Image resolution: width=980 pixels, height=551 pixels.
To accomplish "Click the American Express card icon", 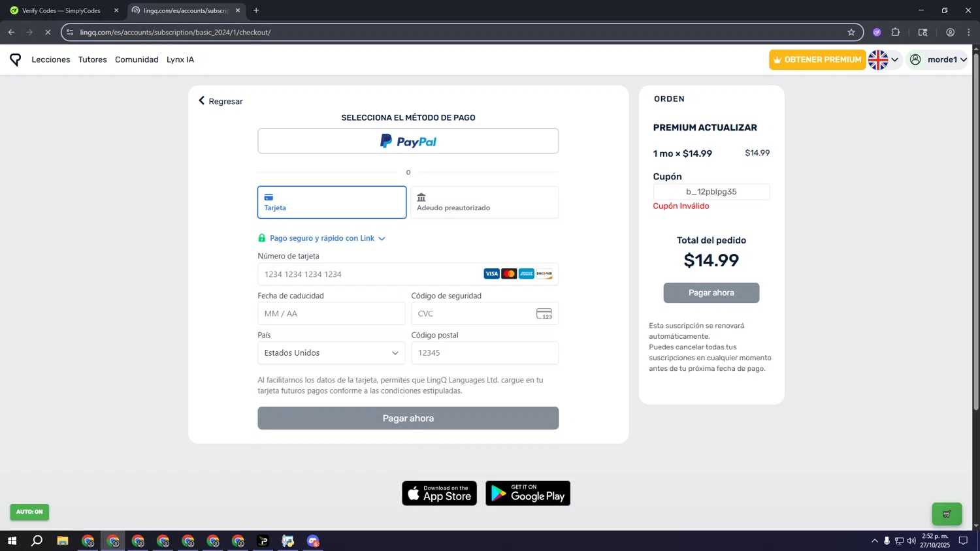I will tap(527, 274).
